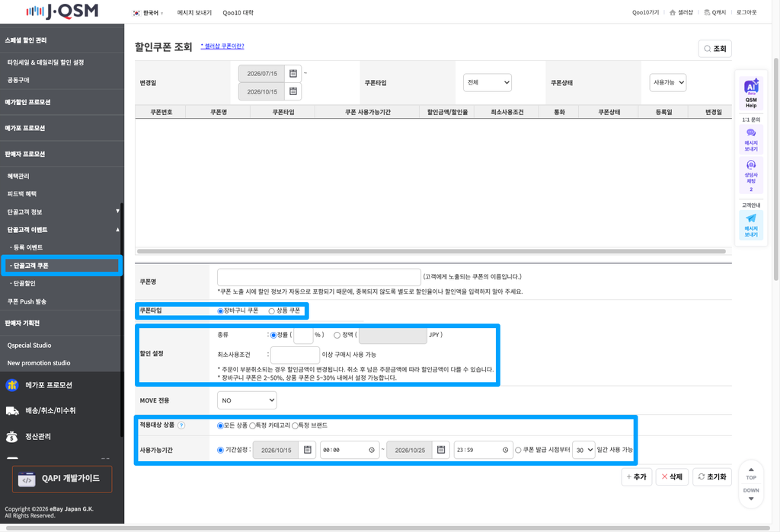This screenshot has width=780, height=532.
Task: Click the J·QSM logo
Action: (x=62, y=11)
